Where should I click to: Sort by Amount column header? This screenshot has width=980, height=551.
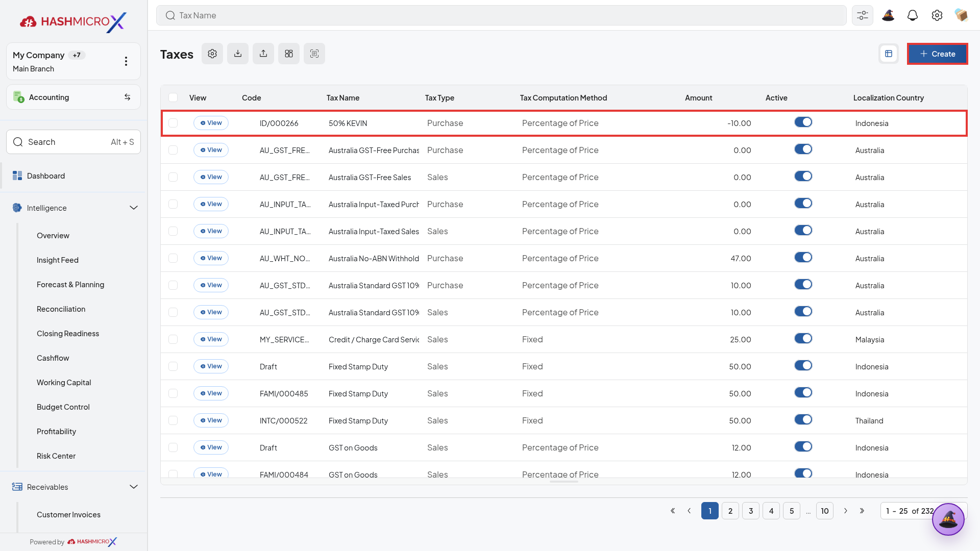[698, 97]
